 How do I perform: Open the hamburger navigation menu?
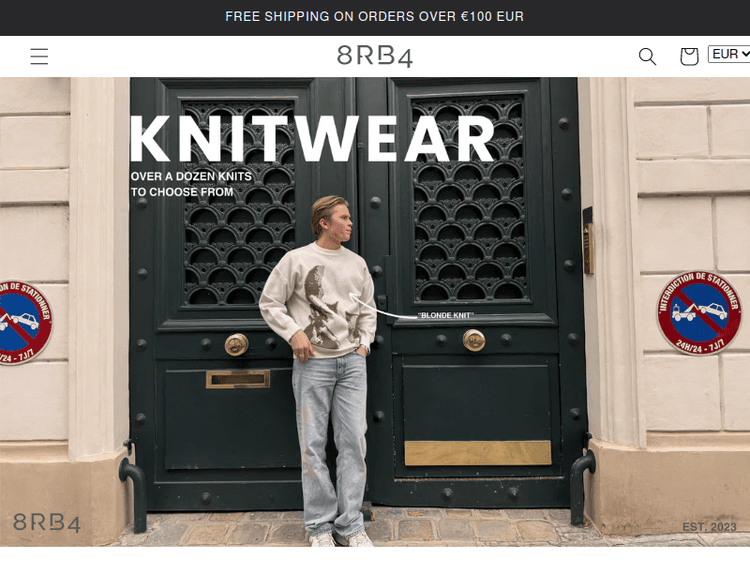(x=39, y=56)
